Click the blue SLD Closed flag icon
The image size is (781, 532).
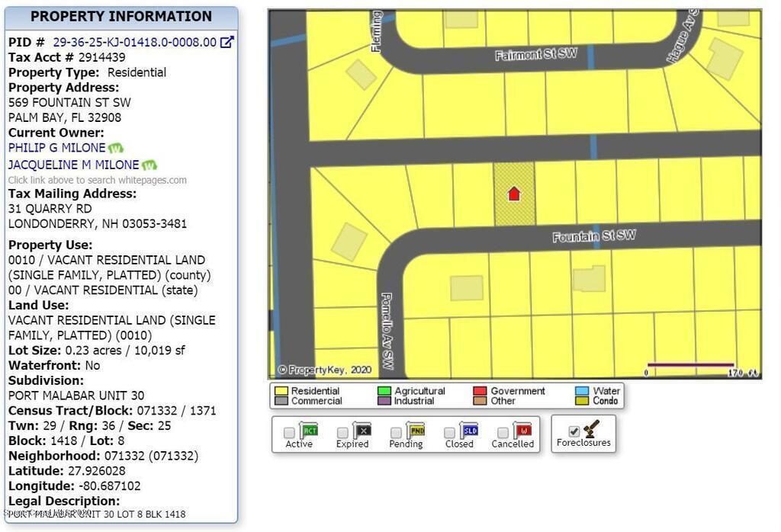[469, 430]
